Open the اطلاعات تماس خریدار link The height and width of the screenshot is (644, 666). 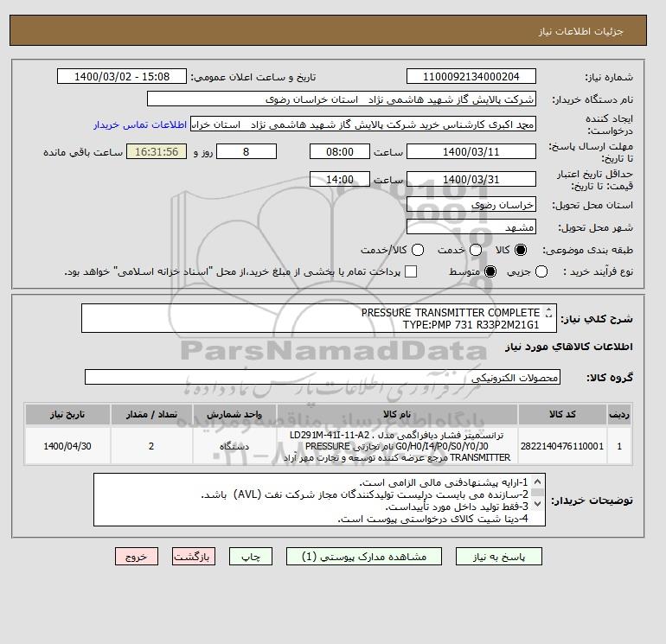140,124
